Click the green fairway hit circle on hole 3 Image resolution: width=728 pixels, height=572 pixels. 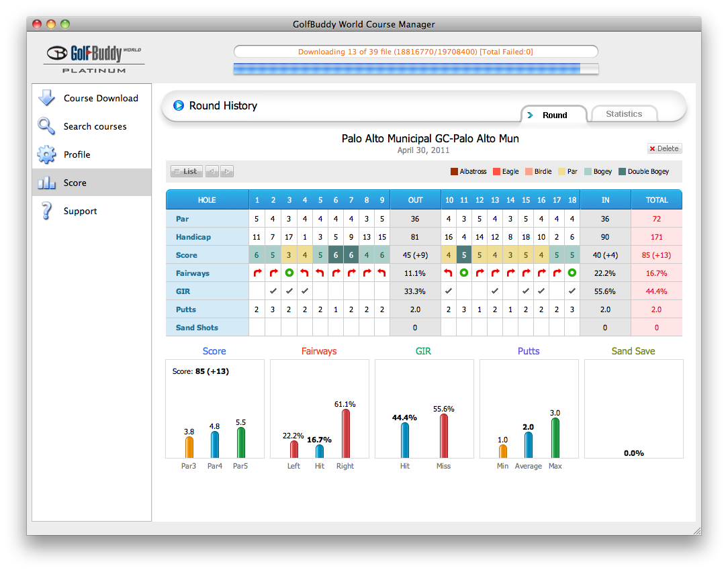(289, 273)
